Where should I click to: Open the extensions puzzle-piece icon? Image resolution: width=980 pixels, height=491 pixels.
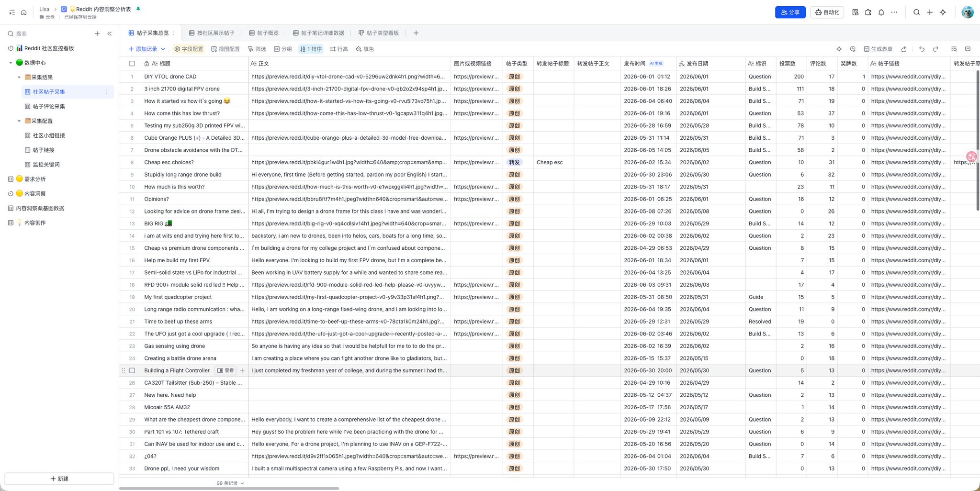click(x=868, y=12)
